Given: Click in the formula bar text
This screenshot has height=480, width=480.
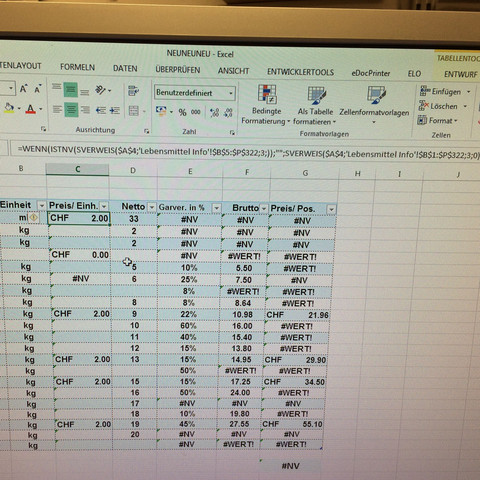Looking at the screenshot, I should [x=248, y=153].
